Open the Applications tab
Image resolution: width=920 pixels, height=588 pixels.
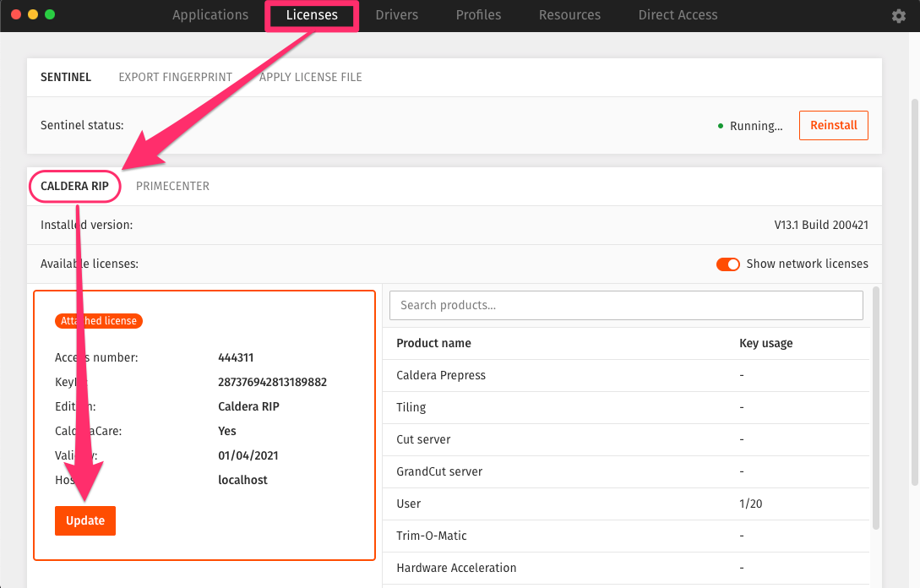[210, 15]
